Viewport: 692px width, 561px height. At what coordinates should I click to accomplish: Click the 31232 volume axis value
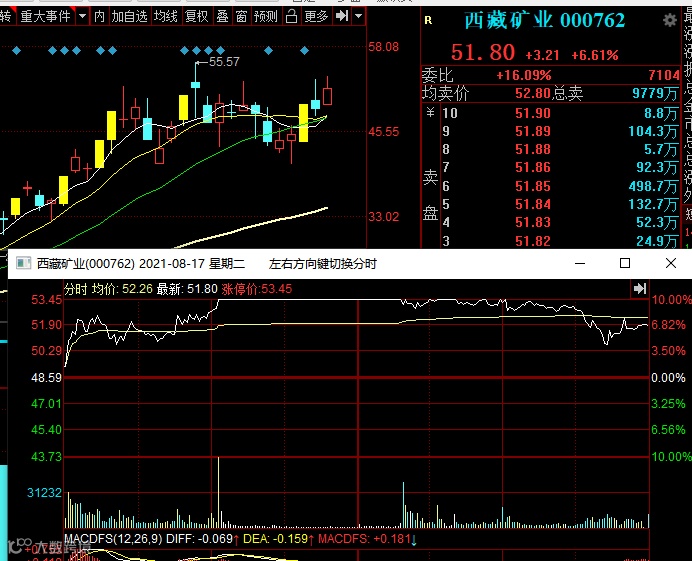(x=44, y=493)
